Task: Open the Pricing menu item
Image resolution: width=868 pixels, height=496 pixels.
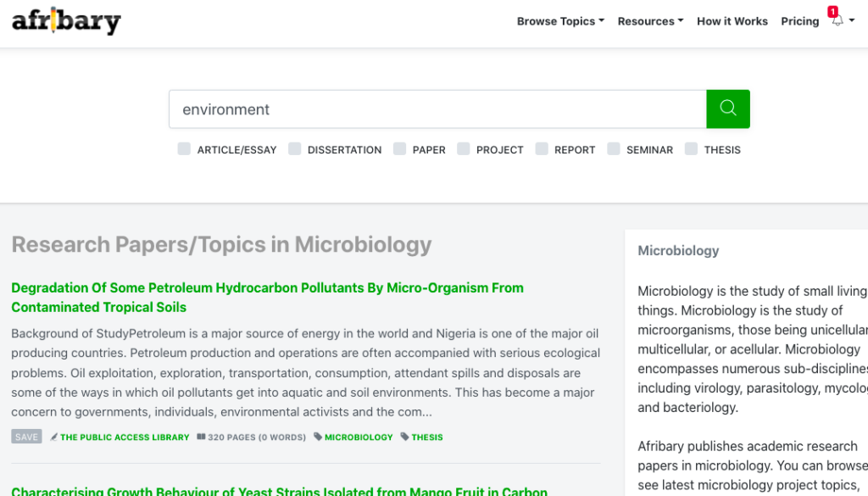Action: point(799,21)
